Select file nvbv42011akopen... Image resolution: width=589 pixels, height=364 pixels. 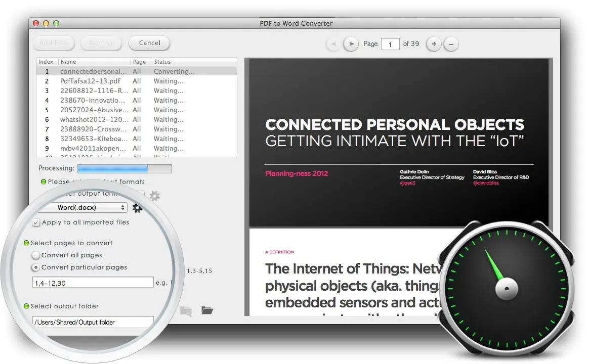137,148
